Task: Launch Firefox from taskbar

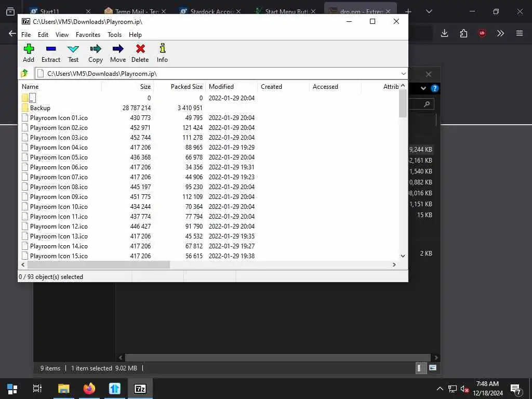Action: point(89,389)
